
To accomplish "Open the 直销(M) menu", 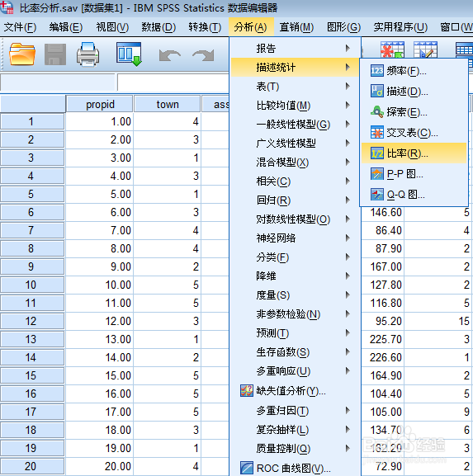I will (x=296, y=27).
